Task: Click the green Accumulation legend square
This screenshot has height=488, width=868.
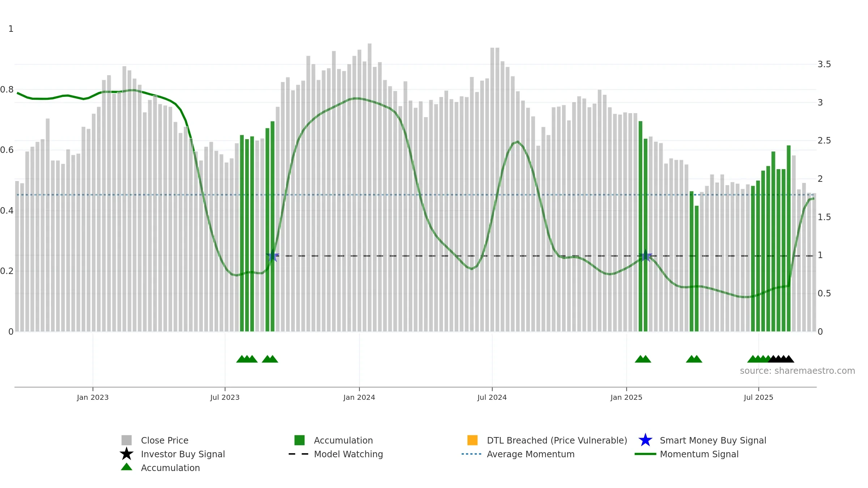Action: (x=299, y=440)
